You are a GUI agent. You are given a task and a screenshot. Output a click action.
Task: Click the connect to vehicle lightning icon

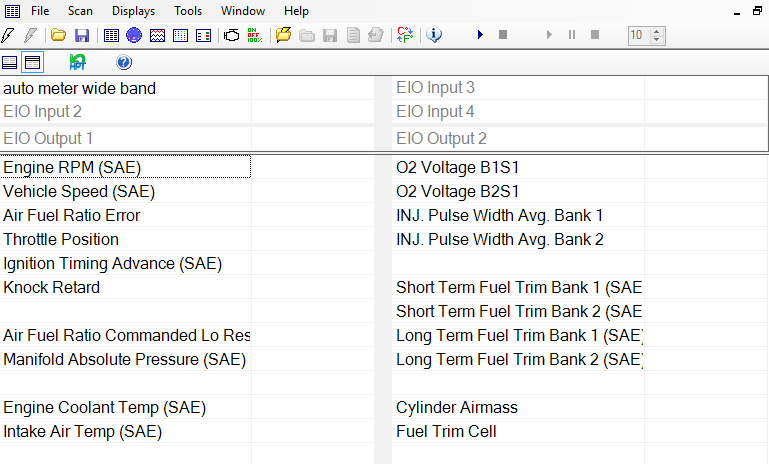[x=8, y=35]
